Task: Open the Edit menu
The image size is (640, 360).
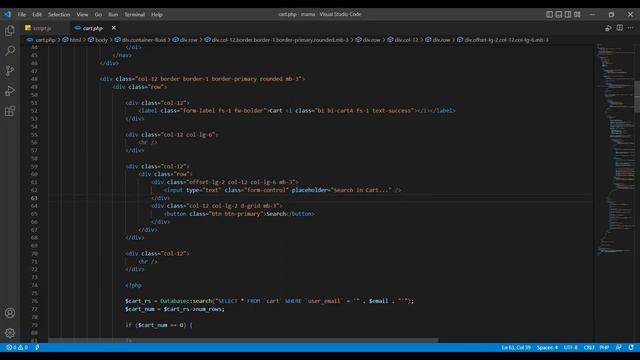Action: (x=37, y=14)
